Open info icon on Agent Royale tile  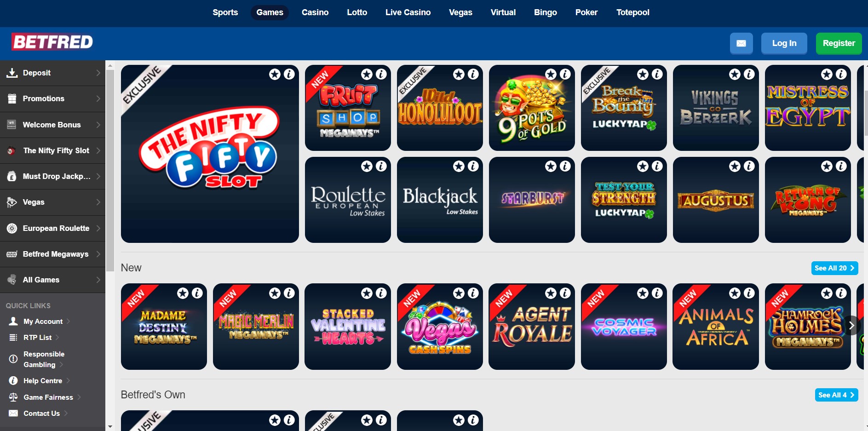pyautogui.click(x=565, y=293)
